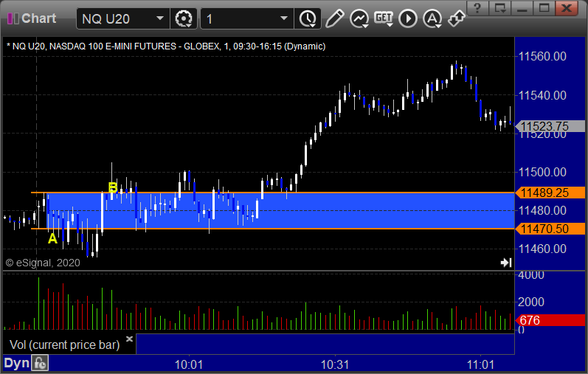Click the Dyn label at bottom left

(x=16, y=363)
